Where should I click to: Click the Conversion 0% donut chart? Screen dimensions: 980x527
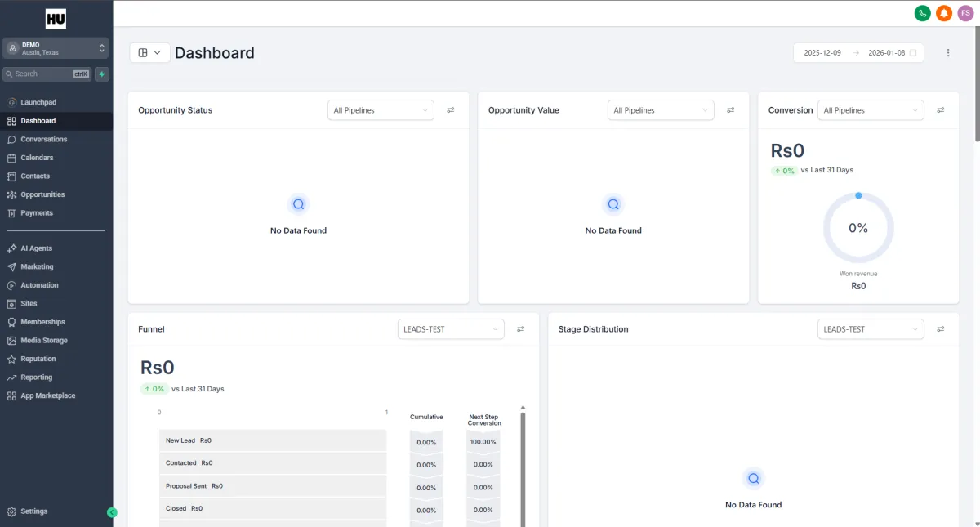(858, 228)
